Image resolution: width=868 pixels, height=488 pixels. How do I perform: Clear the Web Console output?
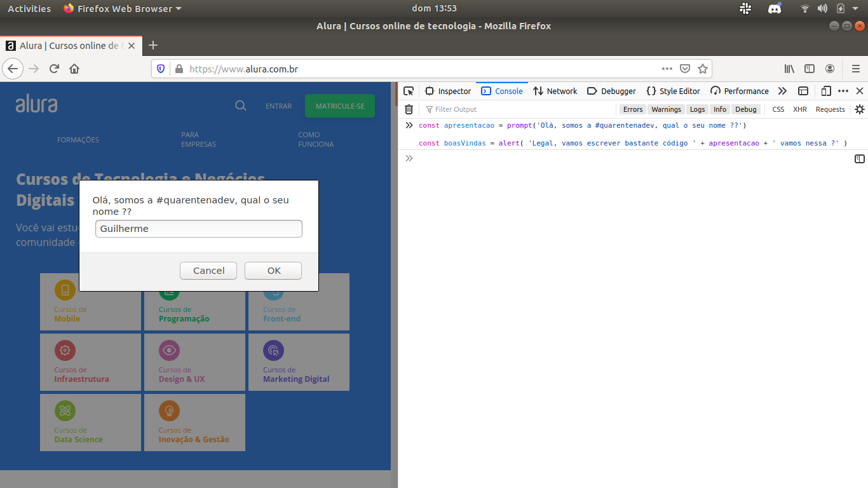pyautogui.click(x=409, y=109)
